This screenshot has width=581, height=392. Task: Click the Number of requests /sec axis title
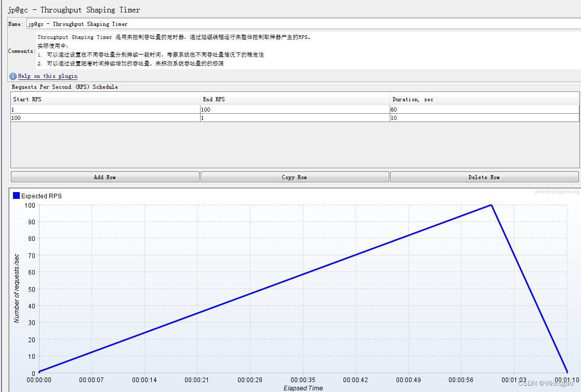16,288
